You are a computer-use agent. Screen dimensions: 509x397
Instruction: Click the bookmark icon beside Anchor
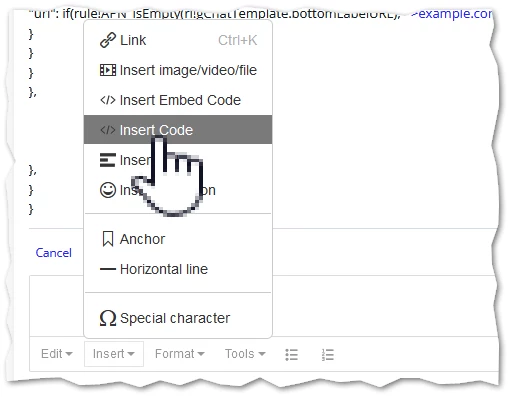108,239
